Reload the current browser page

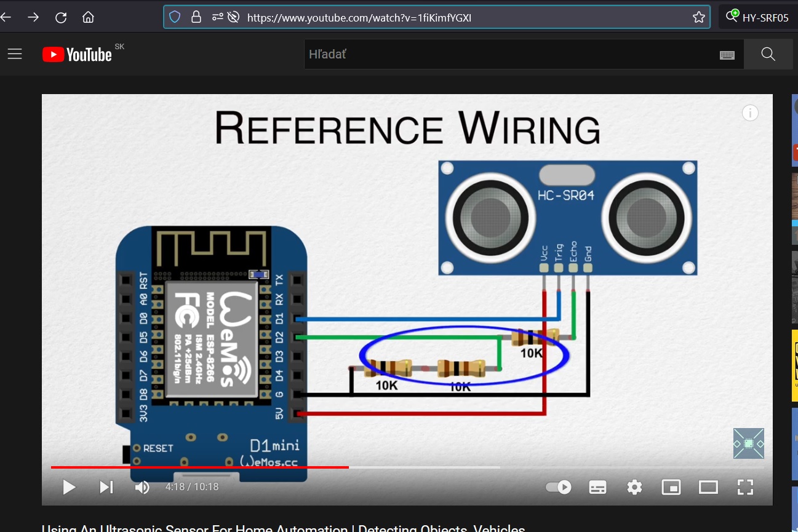(61, 17)
